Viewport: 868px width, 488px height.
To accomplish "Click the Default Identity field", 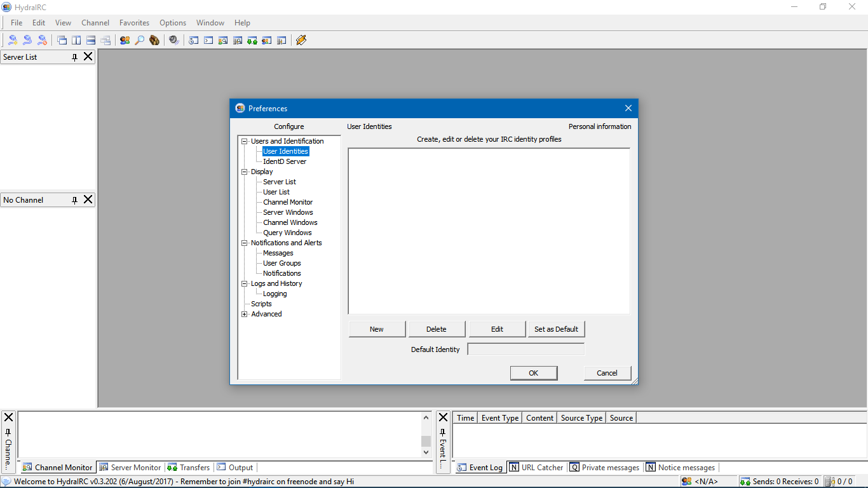I will click(x=526, y=349).
